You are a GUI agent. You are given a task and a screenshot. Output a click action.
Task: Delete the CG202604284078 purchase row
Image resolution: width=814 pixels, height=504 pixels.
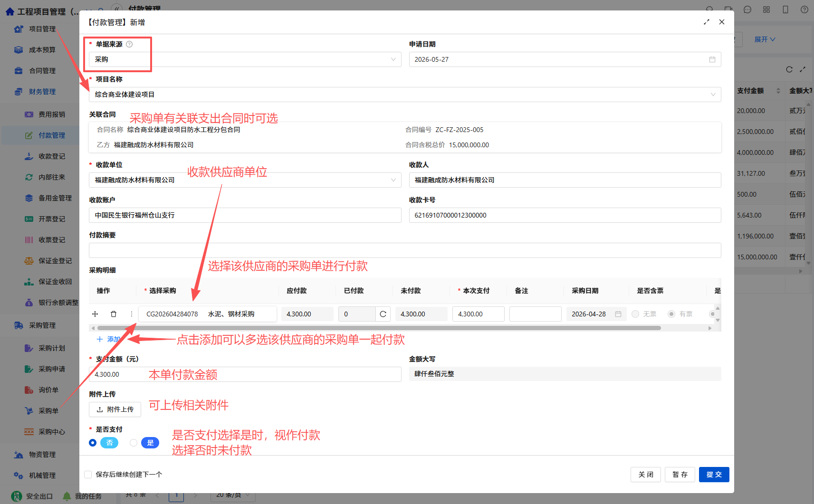[114, 314]
